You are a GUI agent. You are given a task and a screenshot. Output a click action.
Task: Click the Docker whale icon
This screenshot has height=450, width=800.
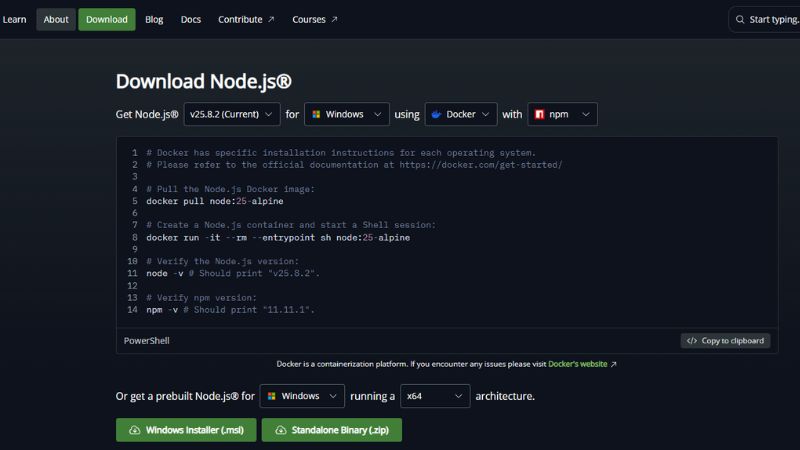436,114
